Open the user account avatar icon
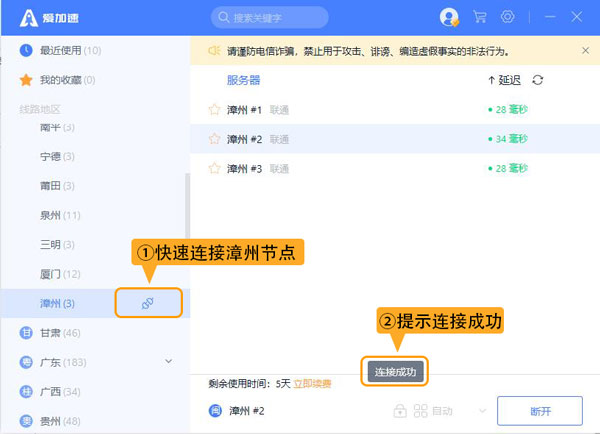 [449, 17]
